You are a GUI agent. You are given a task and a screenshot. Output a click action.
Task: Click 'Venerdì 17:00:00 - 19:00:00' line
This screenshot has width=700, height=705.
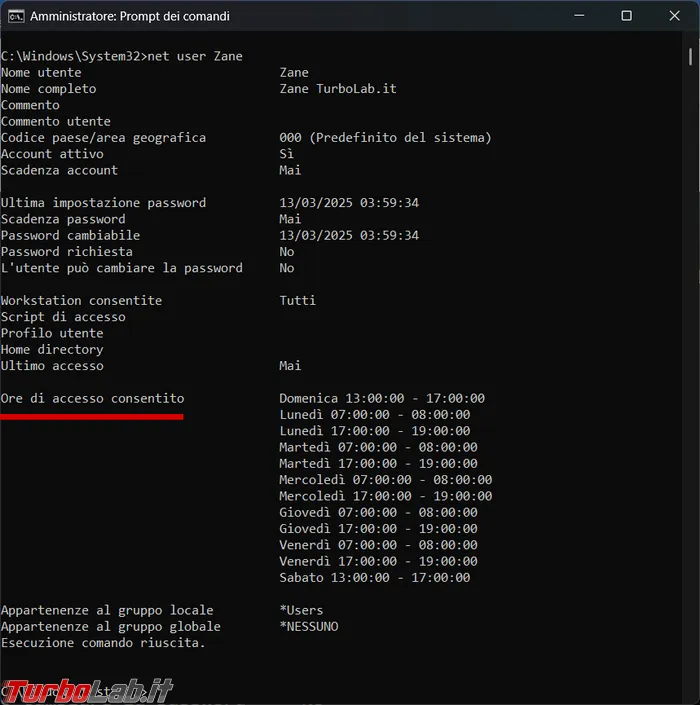pos(378,561)
